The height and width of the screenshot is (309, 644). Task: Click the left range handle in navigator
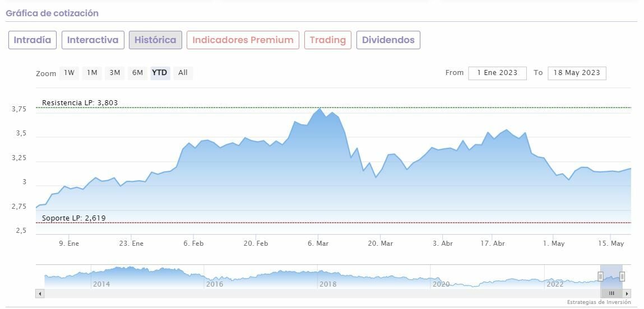(600, 276)
